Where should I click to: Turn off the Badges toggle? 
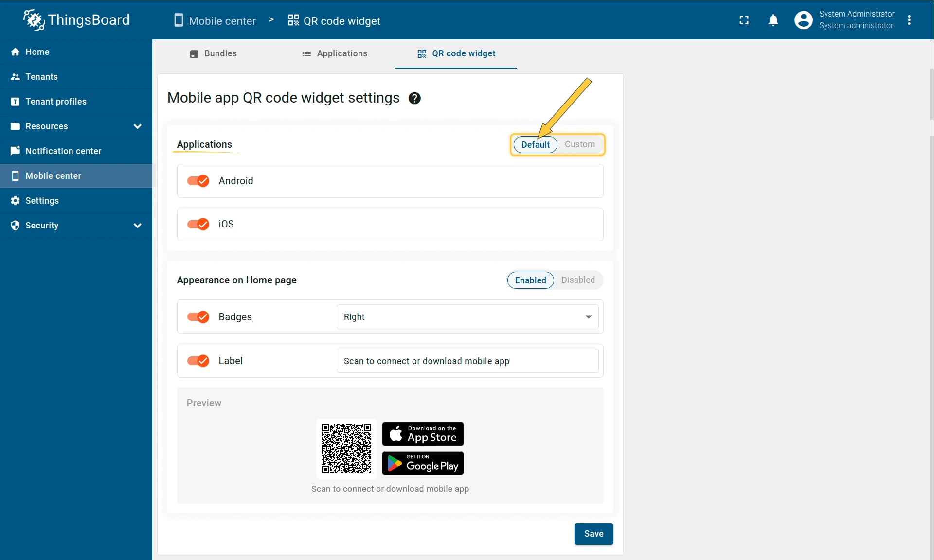(198, 317)
